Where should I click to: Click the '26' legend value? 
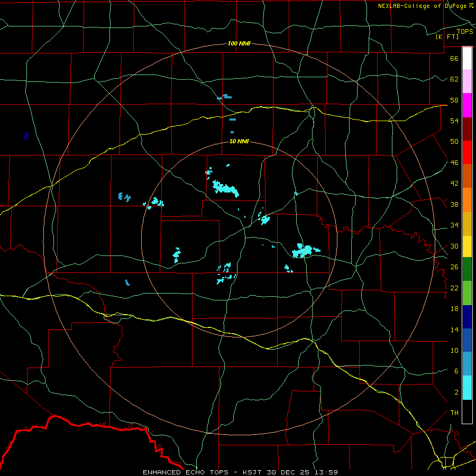454,267
